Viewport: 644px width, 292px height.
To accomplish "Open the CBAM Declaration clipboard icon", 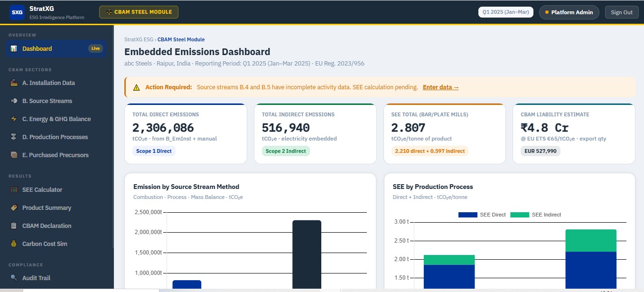I will [x=14, y=226].
